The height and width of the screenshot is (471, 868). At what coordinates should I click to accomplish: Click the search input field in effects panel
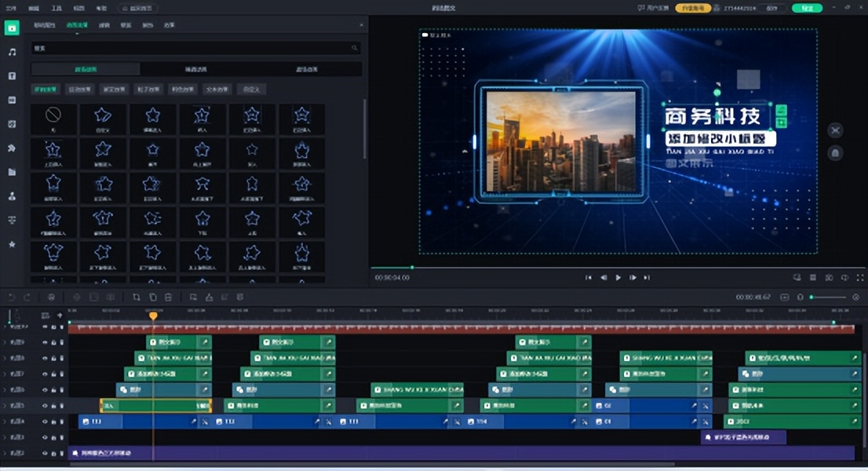[196, 48]
